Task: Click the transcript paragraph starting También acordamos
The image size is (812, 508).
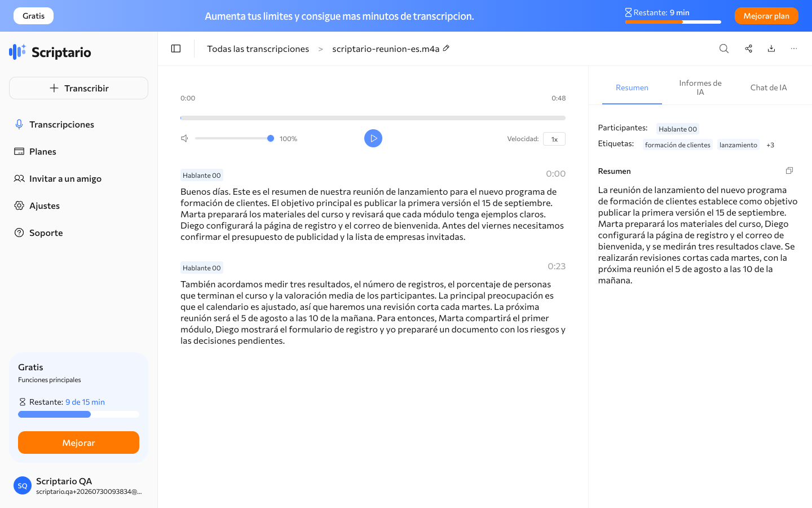Action: (x=373, y=312)
